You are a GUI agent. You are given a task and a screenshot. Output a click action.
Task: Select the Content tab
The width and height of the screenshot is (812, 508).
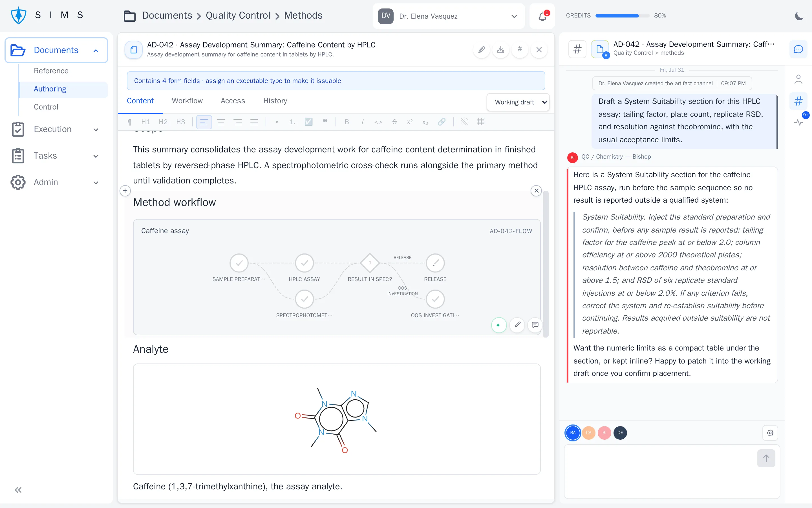(140, 101)
